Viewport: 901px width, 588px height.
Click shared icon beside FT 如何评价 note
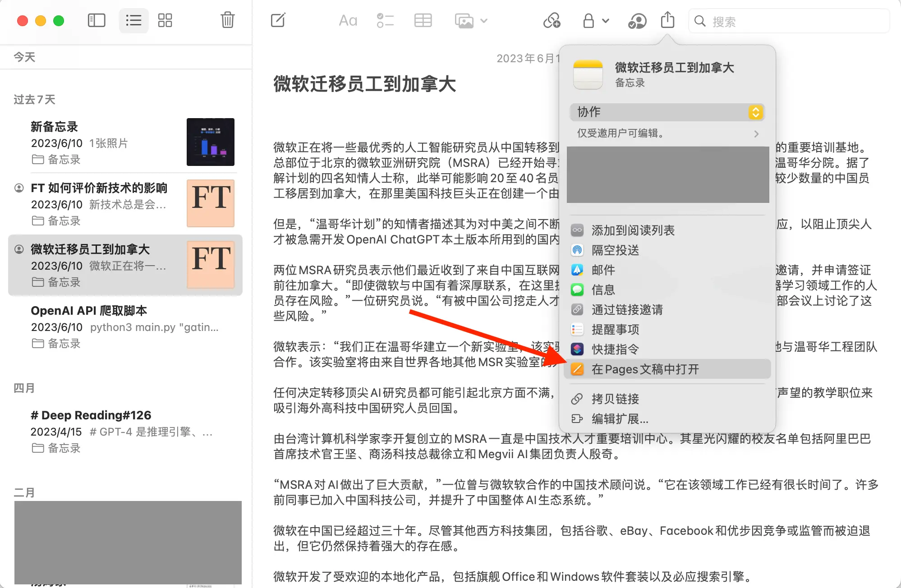click(19, 188)
